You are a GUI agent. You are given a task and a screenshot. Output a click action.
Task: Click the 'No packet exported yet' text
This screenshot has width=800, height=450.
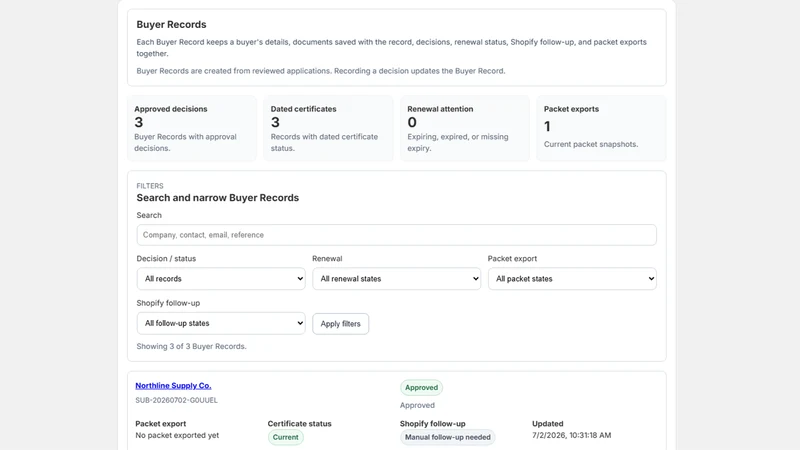(x=177, y=435)
